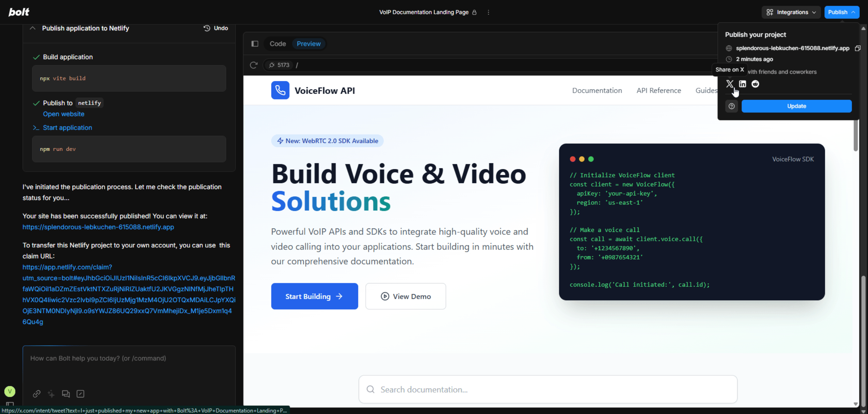Click the Build application step
868x414 pixels.
(x=68, y=57)
